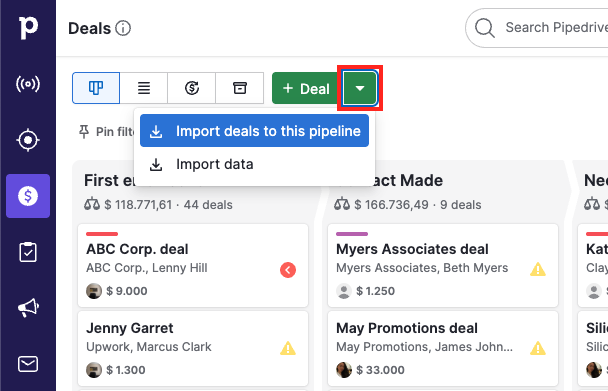Click the "9 deals" count text

point(461,204)
